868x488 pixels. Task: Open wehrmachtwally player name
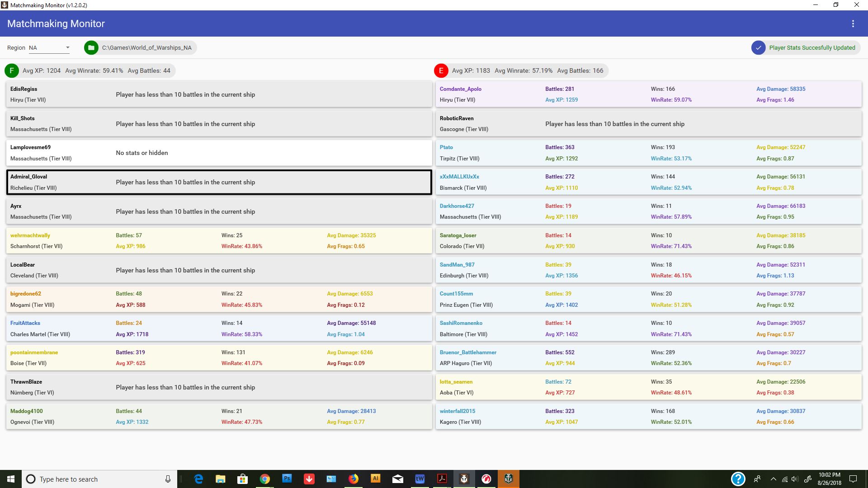(x=30, y=235)
